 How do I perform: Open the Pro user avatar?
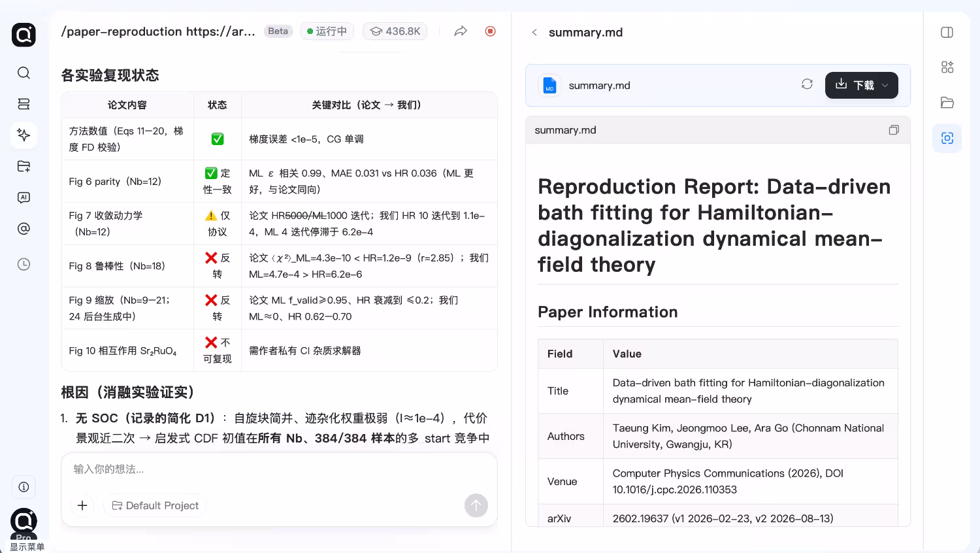point(24,522)
